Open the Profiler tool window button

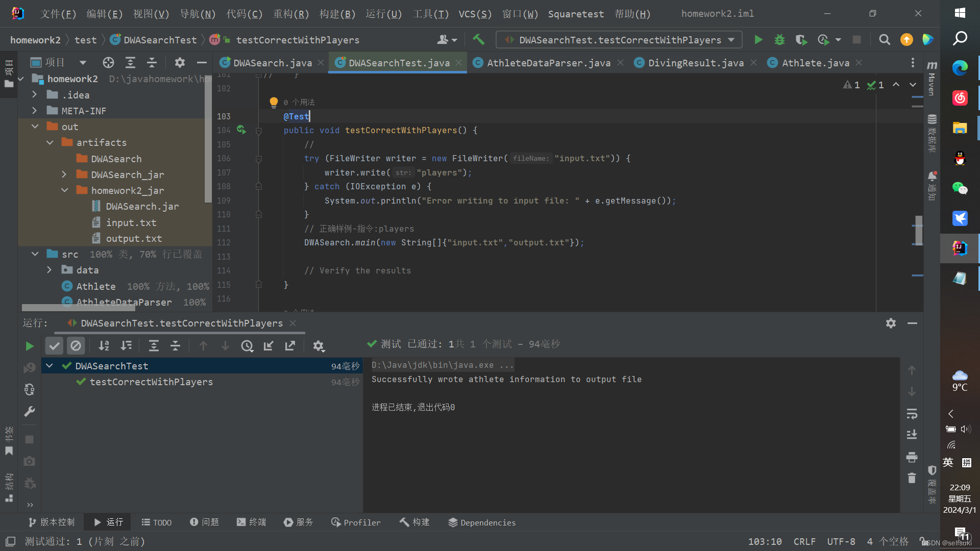click(x=356, y=522)
